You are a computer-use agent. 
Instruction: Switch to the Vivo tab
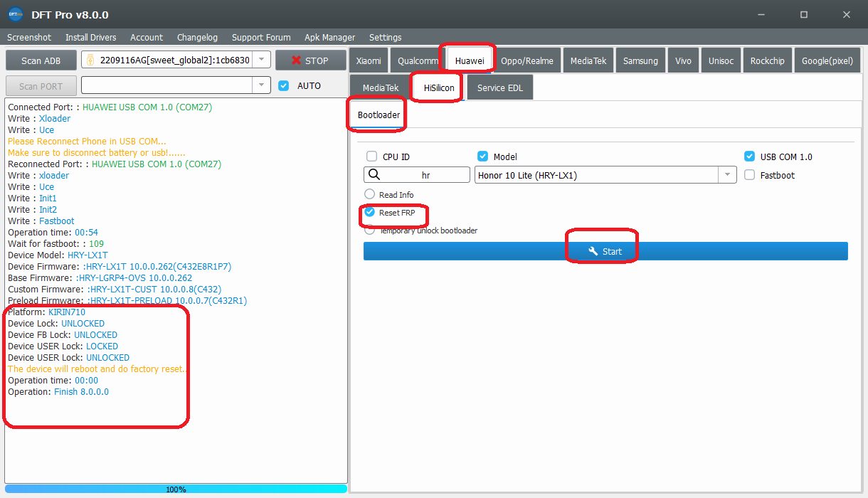click(683, 60)
